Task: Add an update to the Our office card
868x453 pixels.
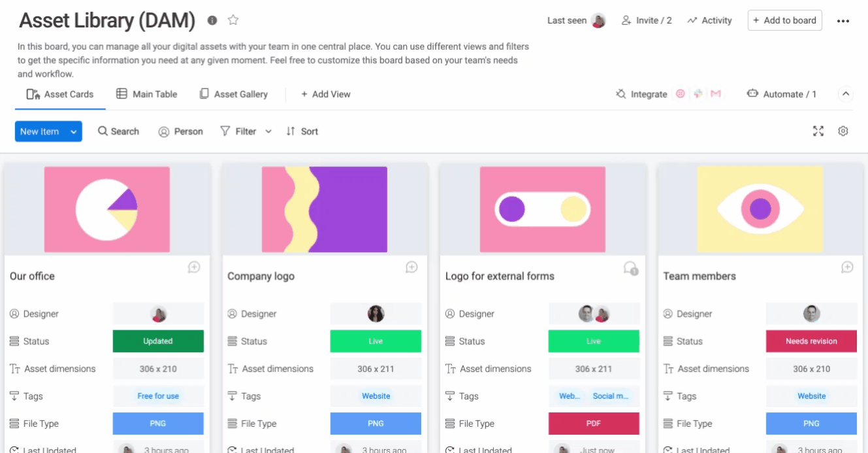Action: point(194,267)
